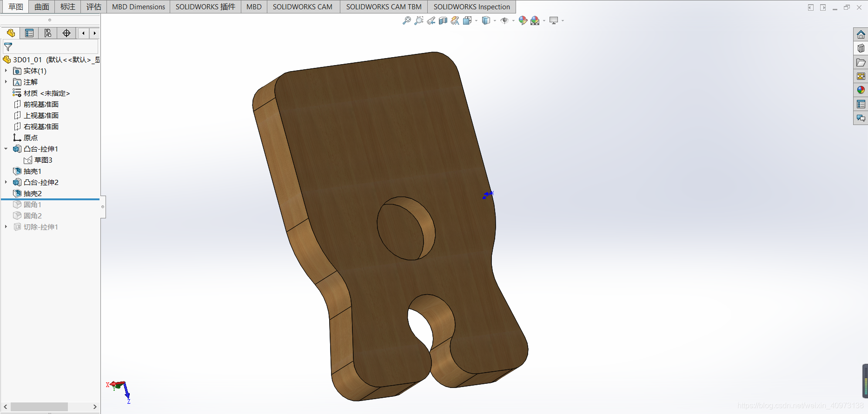Open the View Settings dropdown arrow
The height and width of the screenshot is (414, 868).
563,20
